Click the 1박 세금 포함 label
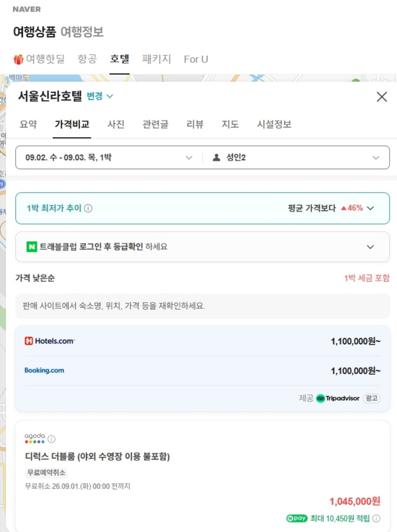This screenshot has height=532, width=397. [x=367, y=278]
